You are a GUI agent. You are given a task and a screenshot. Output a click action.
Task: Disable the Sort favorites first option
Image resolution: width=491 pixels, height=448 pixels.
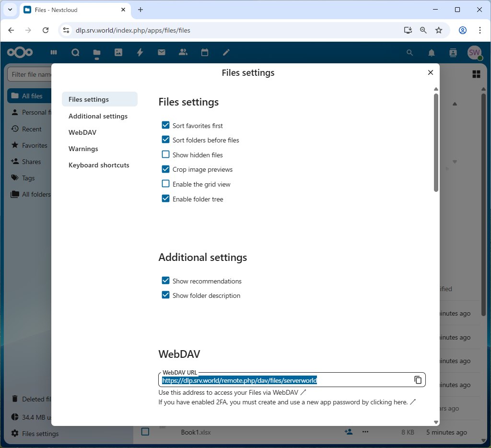click(165, 125)
